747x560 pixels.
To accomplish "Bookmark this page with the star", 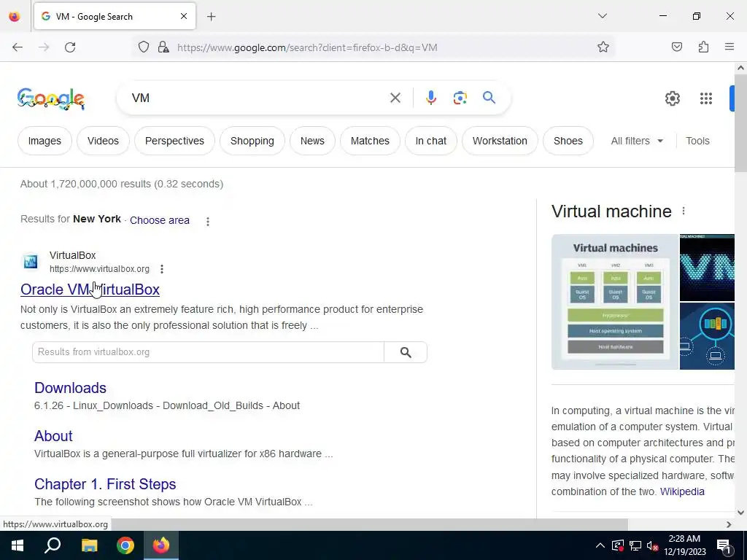I will 603,47.
